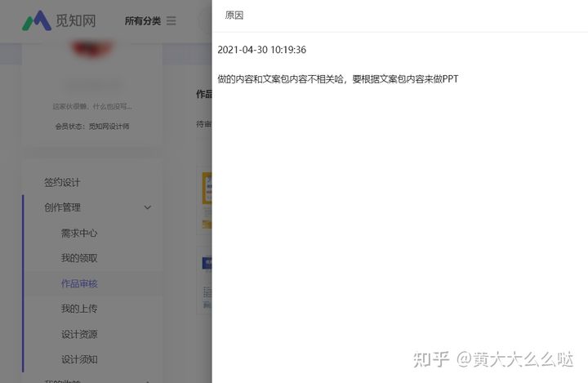Screen dimensions: 588x383
Task: Select 作品审核 sidebar item
Action: [x=79, y=283]
